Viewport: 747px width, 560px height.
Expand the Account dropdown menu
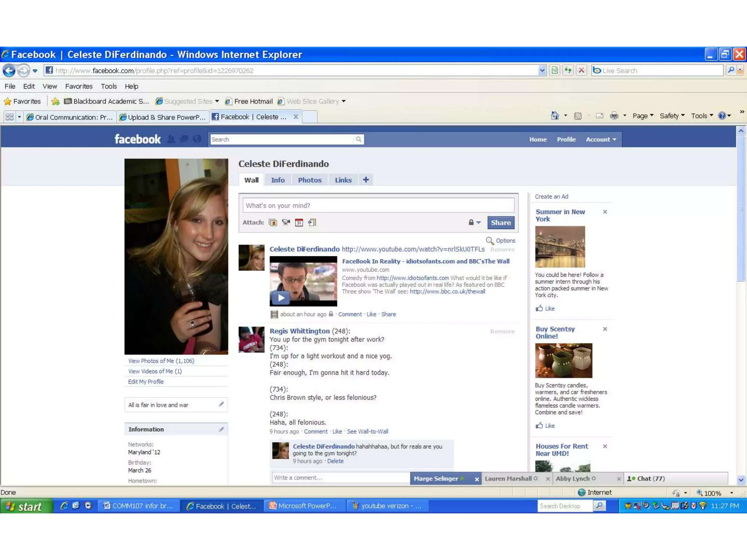click(601, 139)
